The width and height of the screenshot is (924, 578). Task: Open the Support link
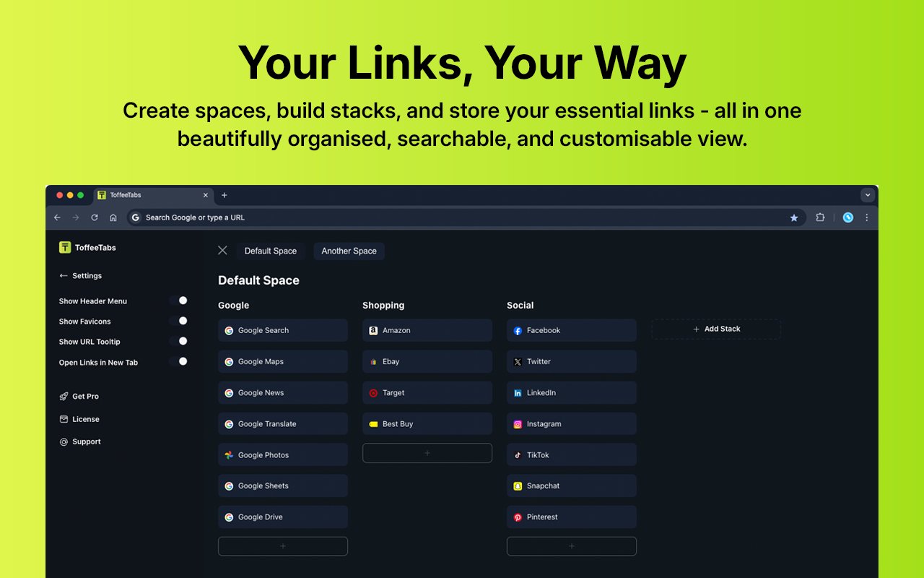coord(80,441)
